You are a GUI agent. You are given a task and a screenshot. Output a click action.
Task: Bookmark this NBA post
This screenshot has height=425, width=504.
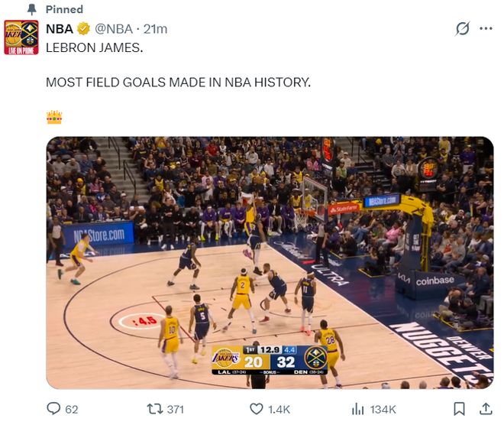[x=459, y=409]
